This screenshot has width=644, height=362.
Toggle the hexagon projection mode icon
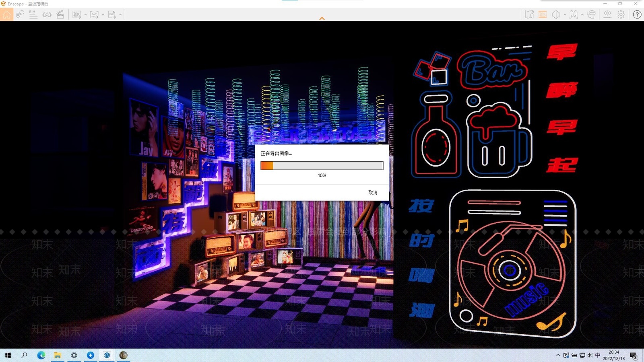click(556, 15)
